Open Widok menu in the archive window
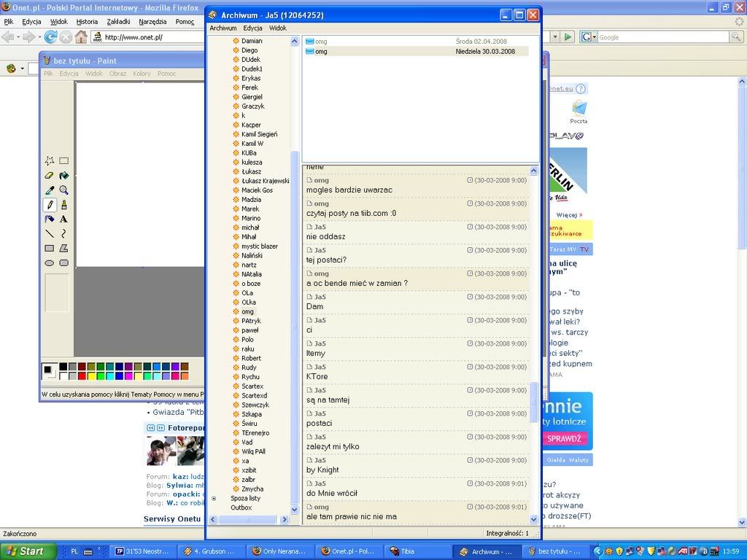 pyautogui.click(x=278, y=28)
